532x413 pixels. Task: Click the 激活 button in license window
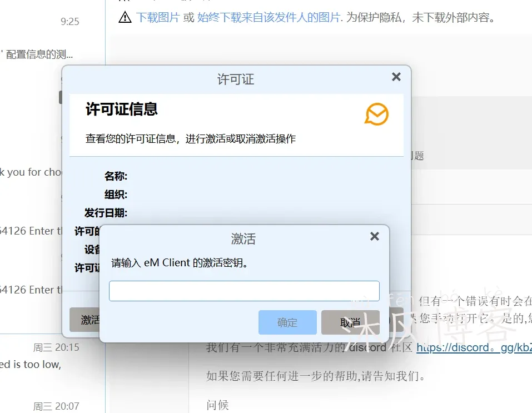click(85, 320)
